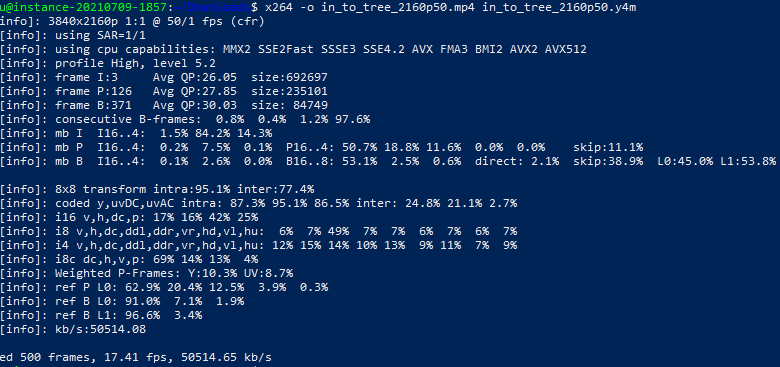
Task: Click the frame B:371 Avg QP line
Action: (164, 105)
